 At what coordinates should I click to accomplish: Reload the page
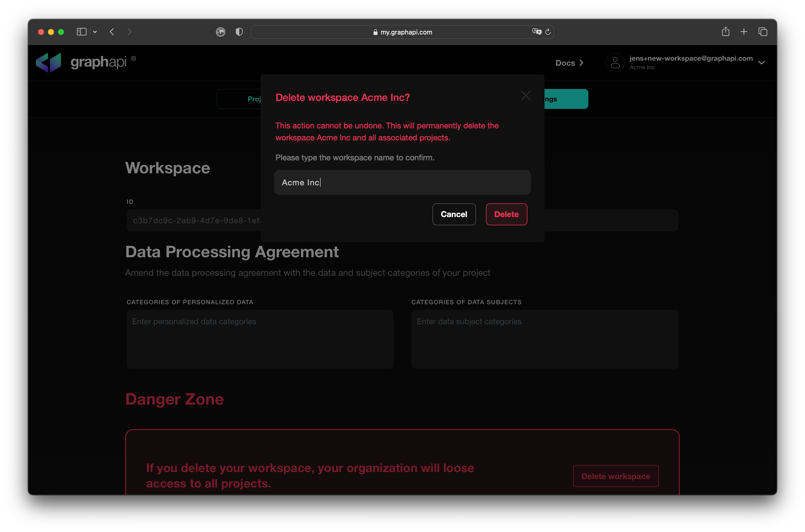pos(547,32)
